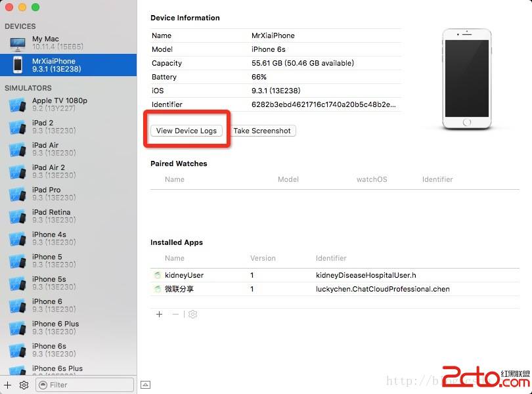Screen dimensions: 532x394
Task: Click the paired watches Model header
Action: (288, 179)
